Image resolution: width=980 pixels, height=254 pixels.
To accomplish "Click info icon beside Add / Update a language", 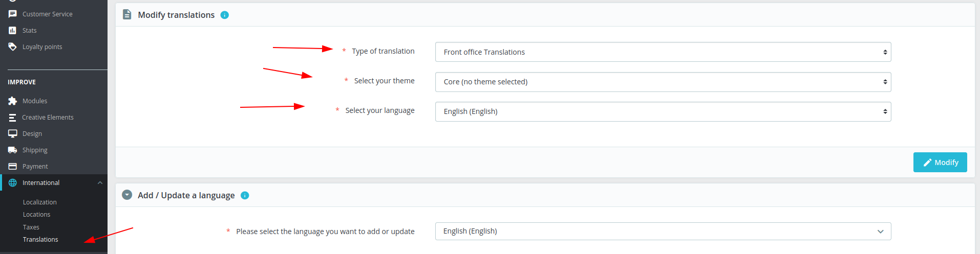I will tap(245, 195).
